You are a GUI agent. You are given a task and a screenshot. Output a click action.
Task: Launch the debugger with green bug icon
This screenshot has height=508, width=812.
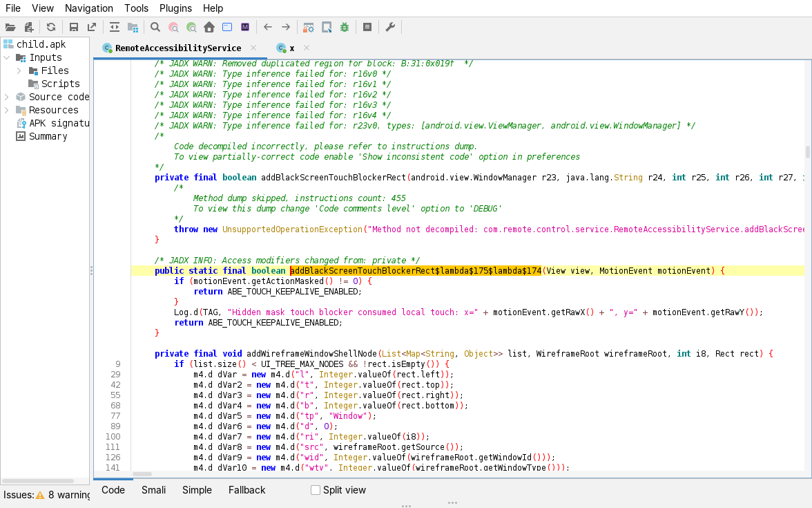tap(345, 28)
